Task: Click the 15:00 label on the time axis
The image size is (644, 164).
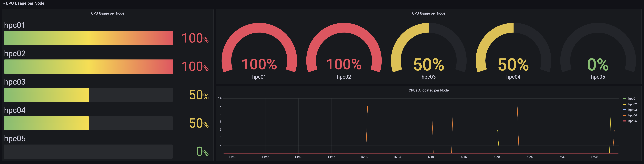Action: (x=364, y=157)
